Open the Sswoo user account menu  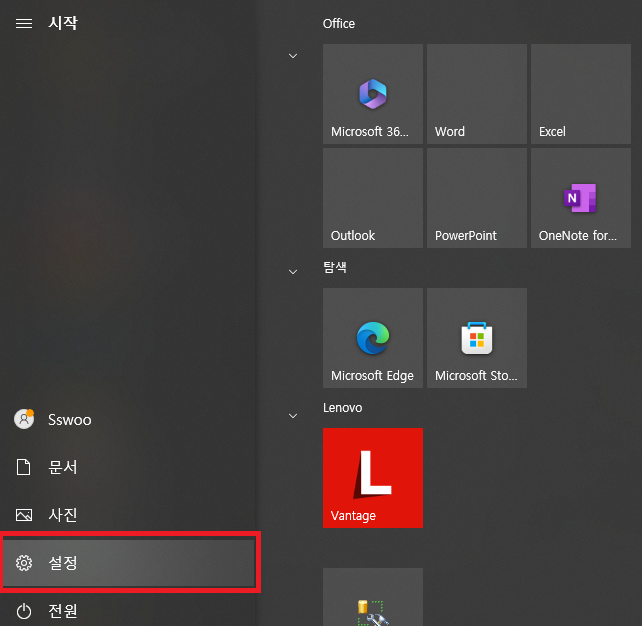point(129,420)
